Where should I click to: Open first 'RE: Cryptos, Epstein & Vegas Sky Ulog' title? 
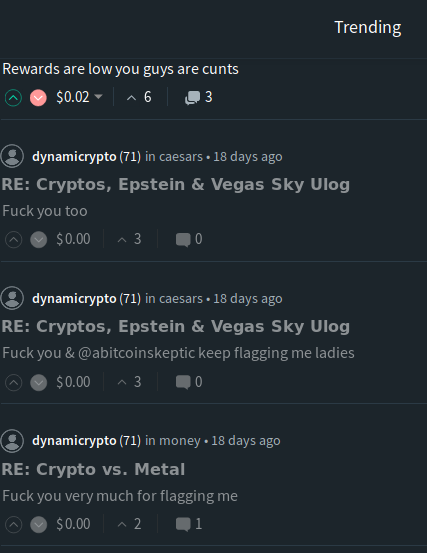tap(176, 184)
